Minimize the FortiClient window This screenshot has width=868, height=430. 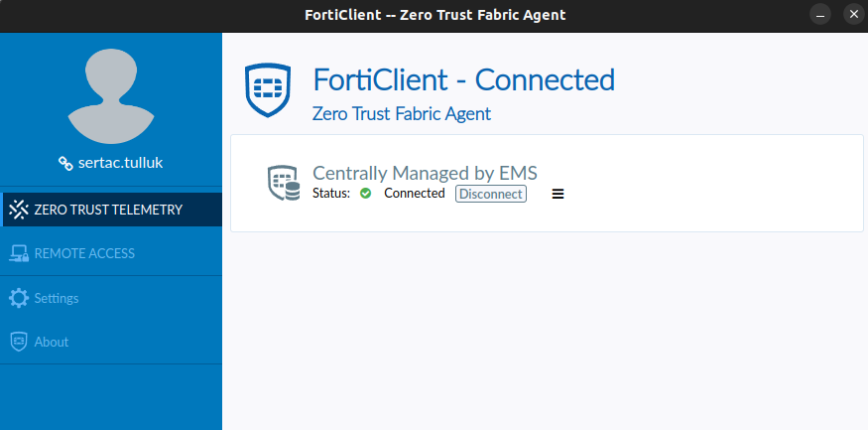pos(820,15)
